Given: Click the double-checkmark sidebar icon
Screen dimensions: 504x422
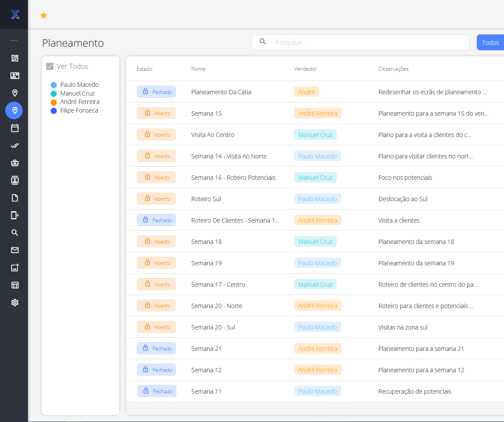Looking at the screenshot, I should [x=15, y=145].
